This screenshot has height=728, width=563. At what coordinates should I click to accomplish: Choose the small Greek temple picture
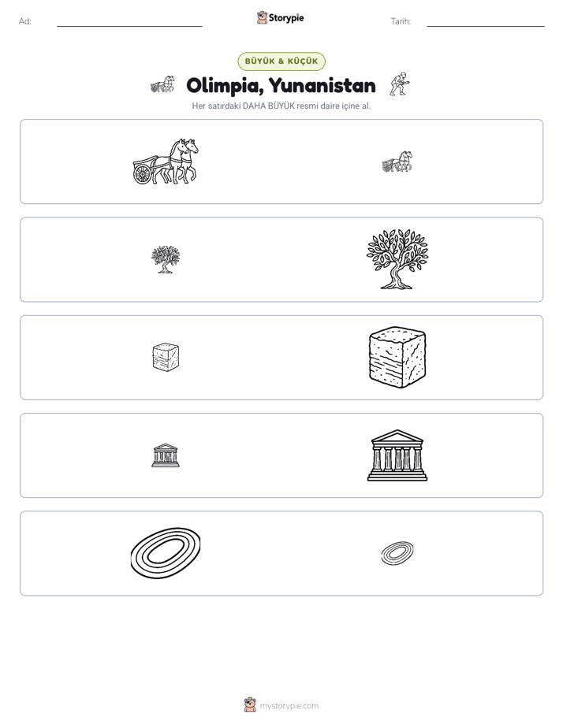pos(166,455)
